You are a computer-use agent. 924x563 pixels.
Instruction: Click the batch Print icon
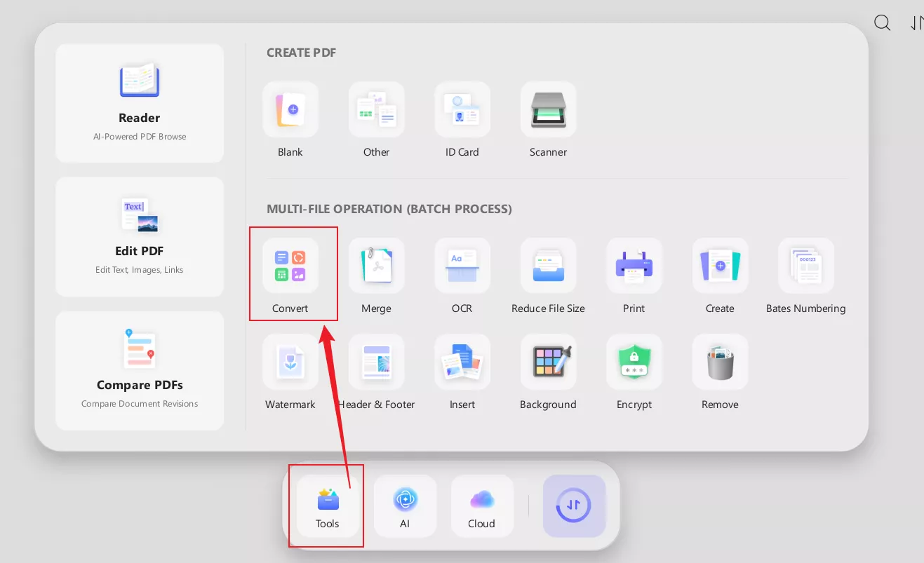634,266
